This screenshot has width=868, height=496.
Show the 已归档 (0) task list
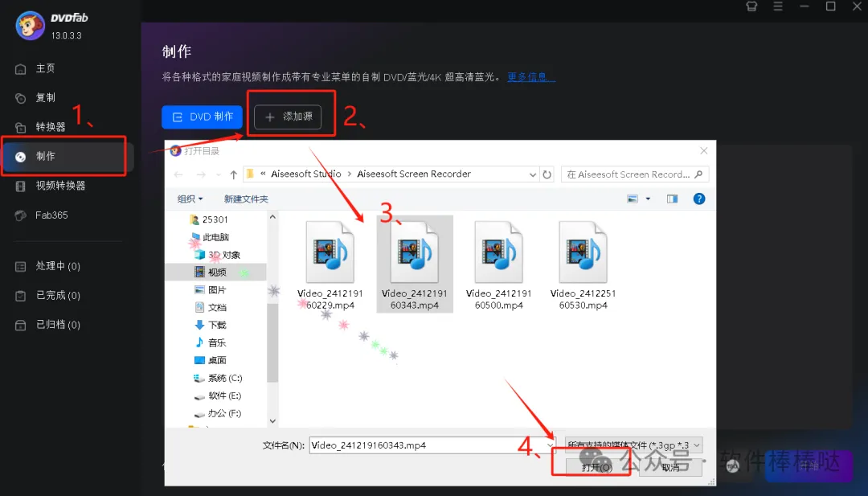[47, 325]
